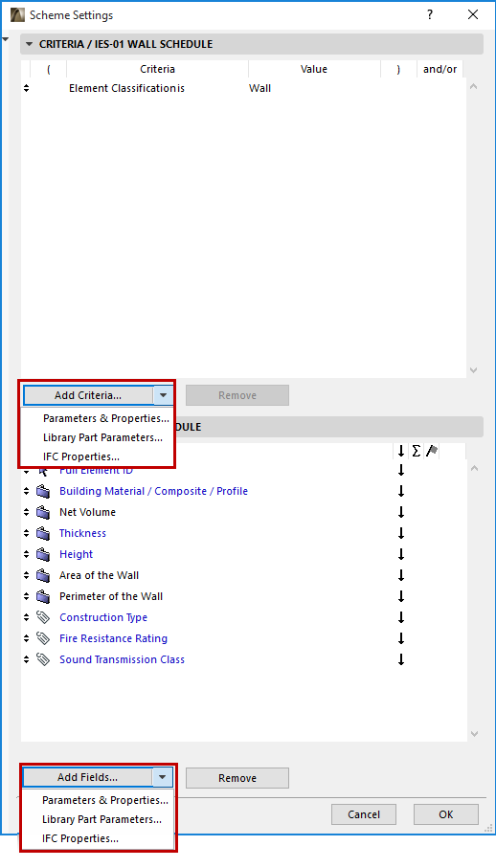Click criteria list scrollbar down arrow
Screen dimensions: 496x868
click(x=473, y=369)
